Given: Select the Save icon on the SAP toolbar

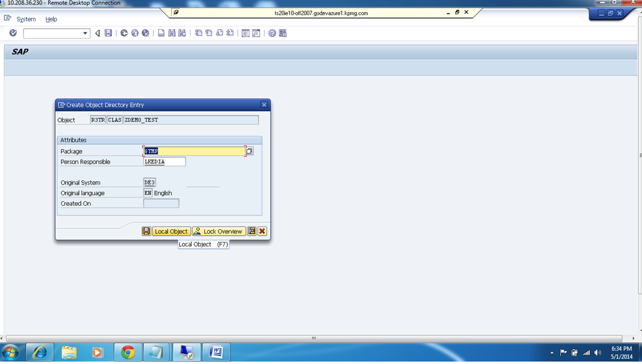Looking at the screenshot, I should (108, 33).
